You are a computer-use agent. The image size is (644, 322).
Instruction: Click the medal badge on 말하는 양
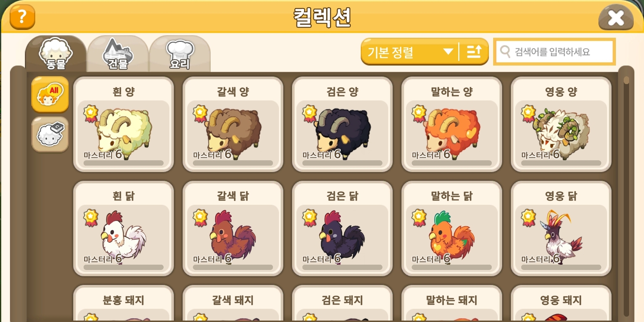(419, 114)
